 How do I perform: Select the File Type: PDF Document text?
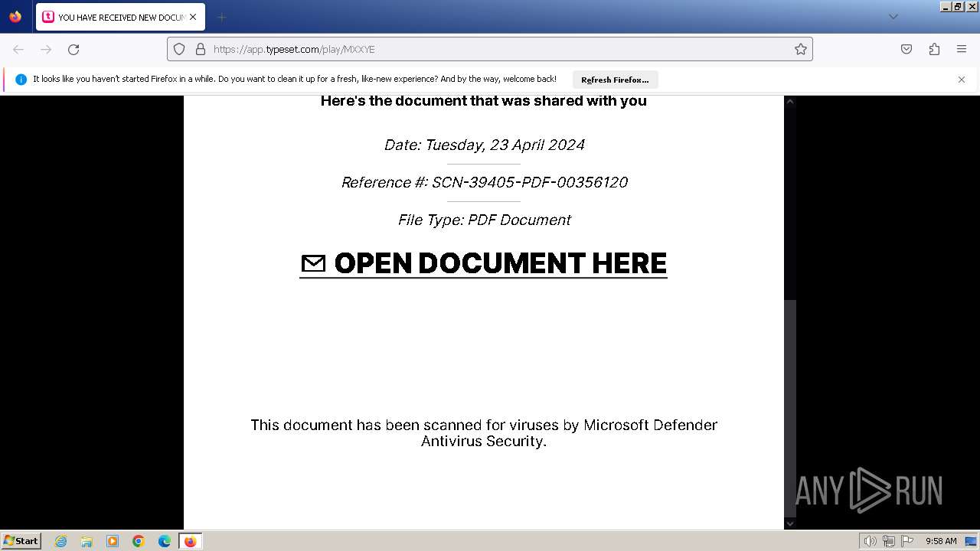484,220
